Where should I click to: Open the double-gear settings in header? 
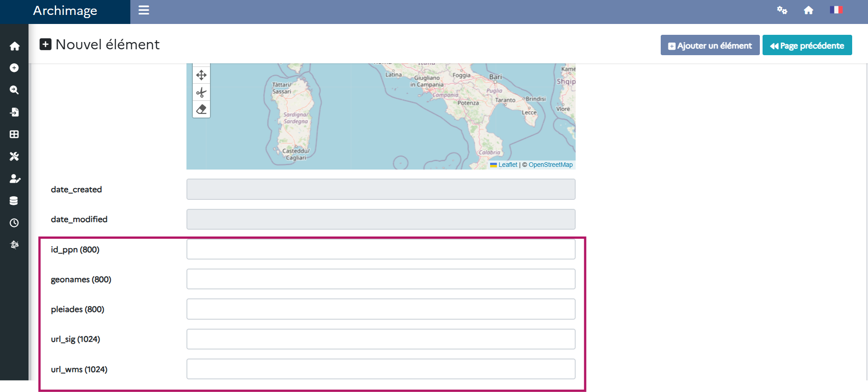point(782,10)
